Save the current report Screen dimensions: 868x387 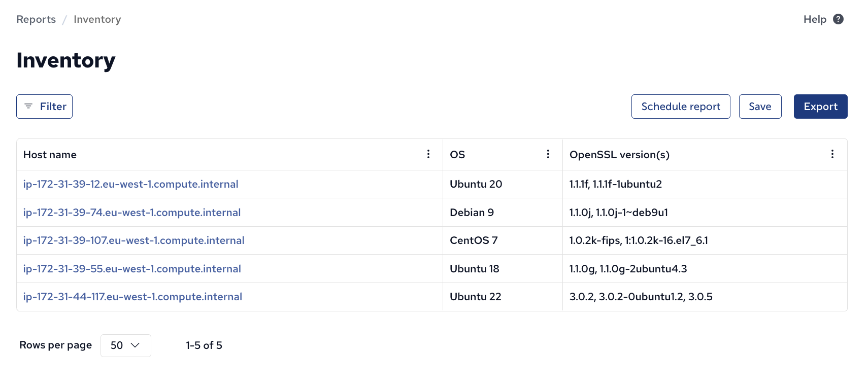pyautogui.click(x=760, y=107)
